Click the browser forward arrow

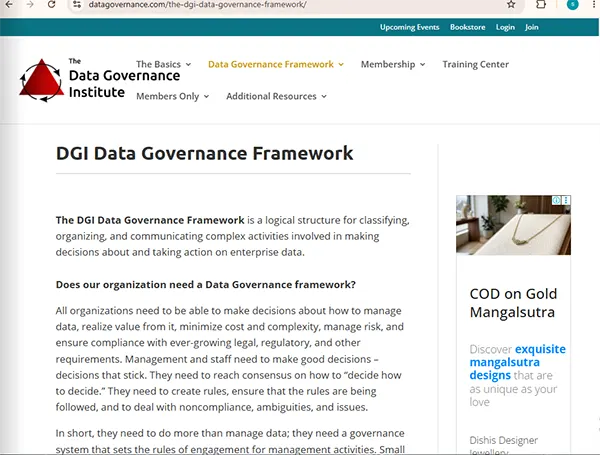[x=30, y=4]
